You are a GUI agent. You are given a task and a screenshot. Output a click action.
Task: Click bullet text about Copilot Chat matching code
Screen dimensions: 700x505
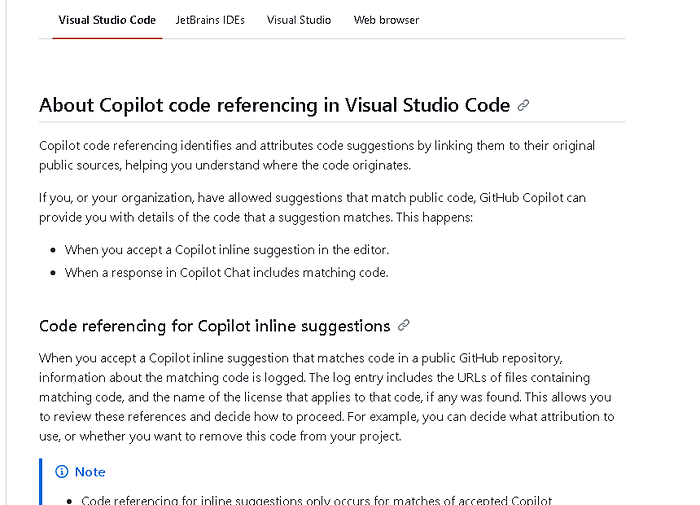pyautogui.click(x=226, y=272)
